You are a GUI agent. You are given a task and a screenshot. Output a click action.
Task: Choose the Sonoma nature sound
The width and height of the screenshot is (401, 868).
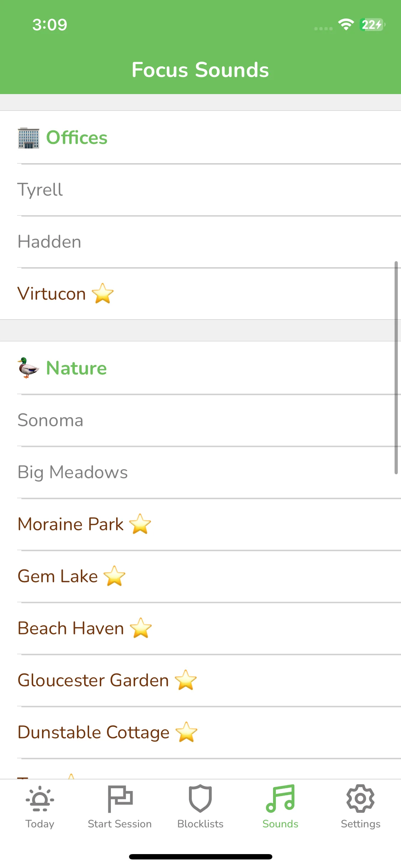[200, 420]
